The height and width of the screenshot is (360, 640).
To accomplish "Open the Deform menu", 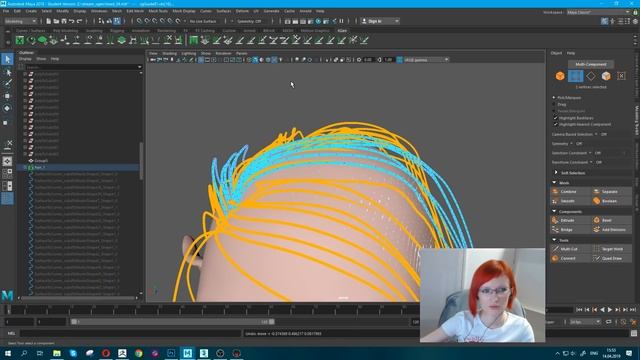I will tap(242, 11).
